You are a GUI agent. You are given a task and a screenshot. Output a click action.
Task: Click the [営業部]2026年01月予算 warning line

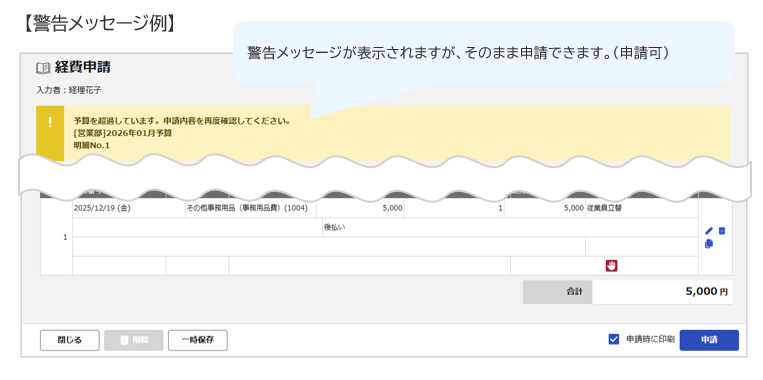pyautogui.click(x=123, y=133)
